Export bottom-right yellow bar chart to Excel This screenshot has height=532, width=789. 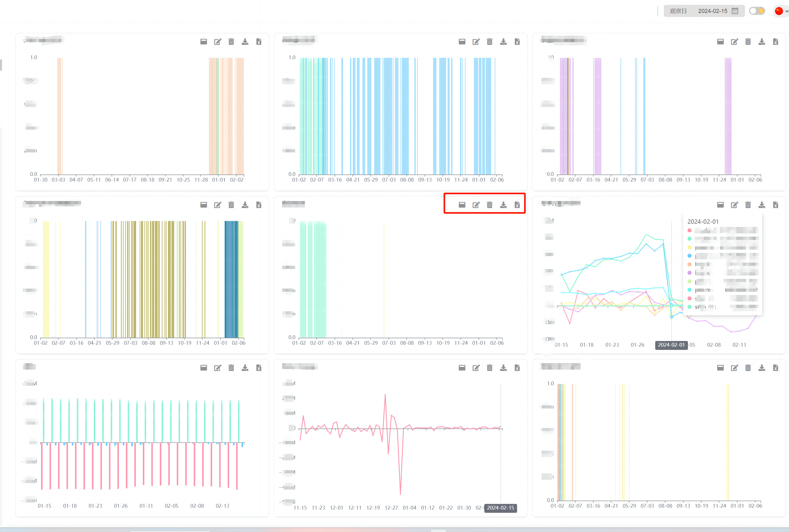pyautogui.click(x=775, y=368)
